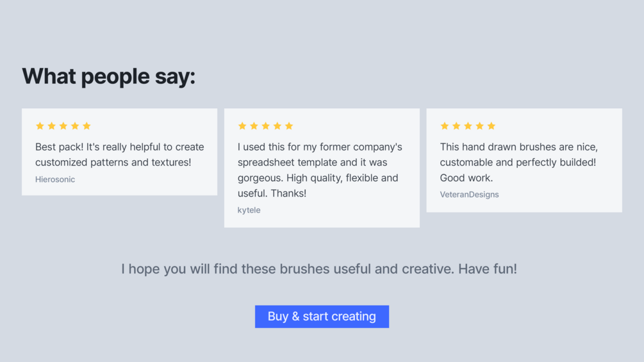The image size is (644, 362).
Task: Click the "What people say:" heading
Action: click(x=108, y=76)
